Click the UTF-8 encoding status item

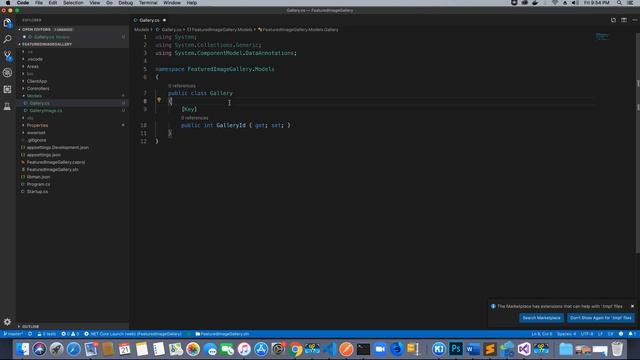587,334
